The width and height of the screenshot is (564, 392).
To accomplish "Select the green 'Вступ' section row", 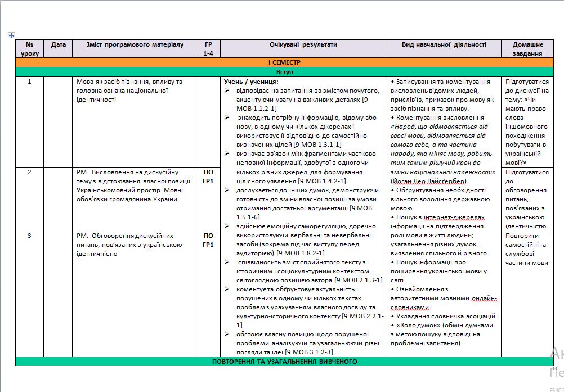I will coord(284,72).
